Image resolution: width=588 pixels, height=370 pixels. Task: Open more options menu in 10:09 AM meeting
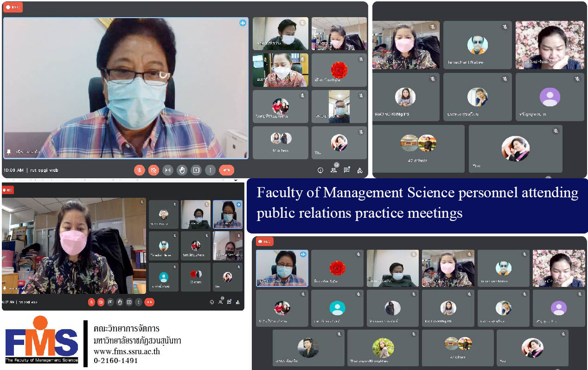pos(210,170)
